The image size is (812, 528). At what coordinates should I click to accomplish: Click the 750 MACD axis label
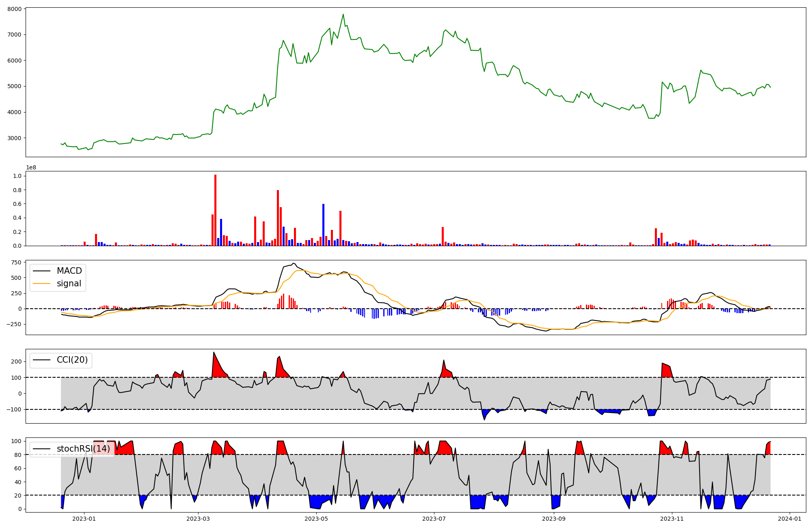[x=16, y=262]
